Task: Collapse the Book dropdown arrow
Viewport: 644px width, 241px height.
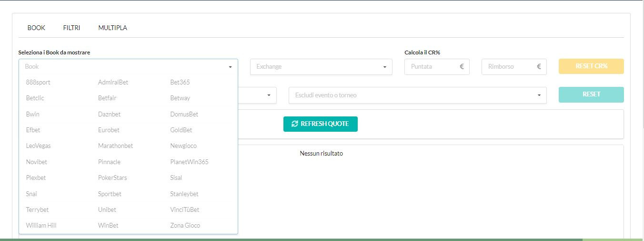Action: [x=230, y=67]
